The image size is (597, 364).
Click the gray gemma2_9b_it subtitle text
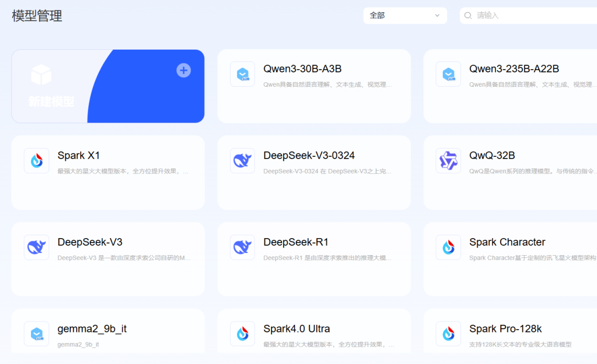point(78,345)
